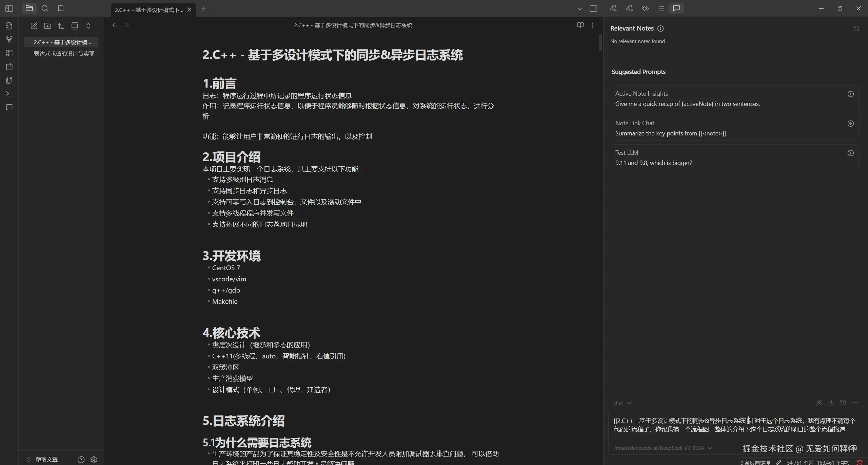Add Active Note Insights prompt
The height and width of the screenshot is (465, 868).
[x=850, y=94]
